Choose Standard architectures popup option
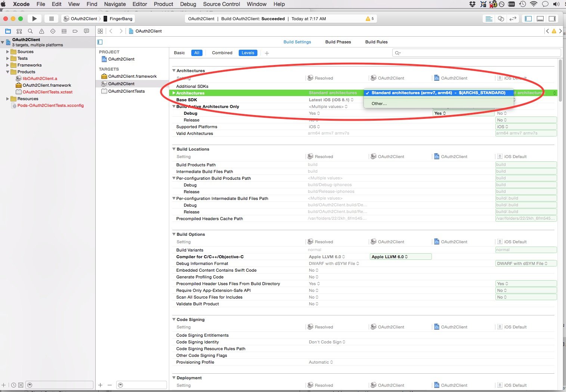The height and width of the screenshot is (392, 566). (438, 93)
